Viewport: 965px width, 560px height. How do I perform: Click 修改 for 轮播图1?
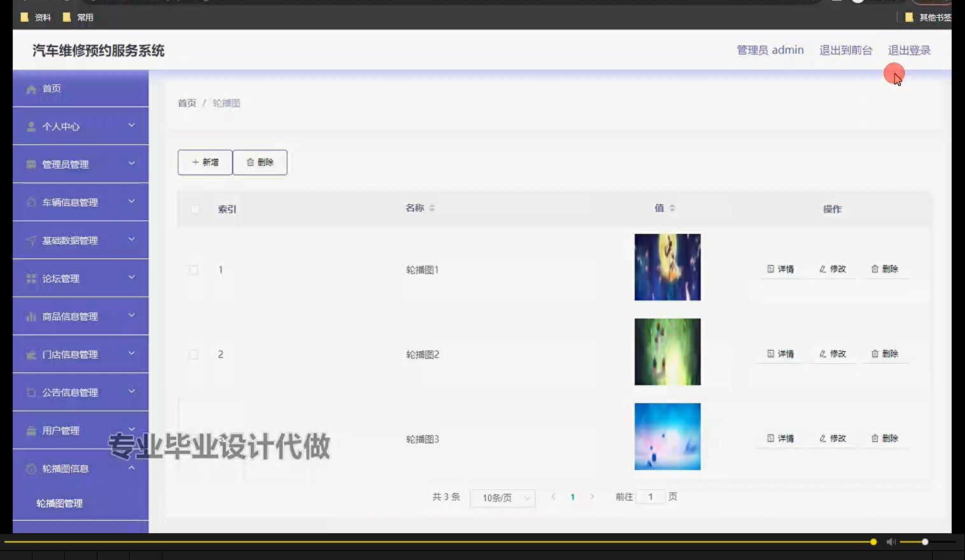pyautogui.click(x=833, y=269)
